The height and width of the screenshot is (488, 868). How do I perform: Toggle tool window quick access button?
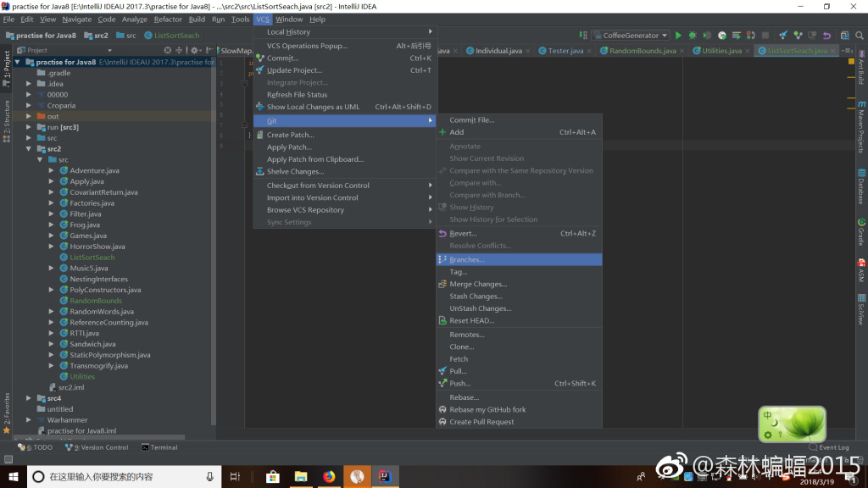(8, 459)
